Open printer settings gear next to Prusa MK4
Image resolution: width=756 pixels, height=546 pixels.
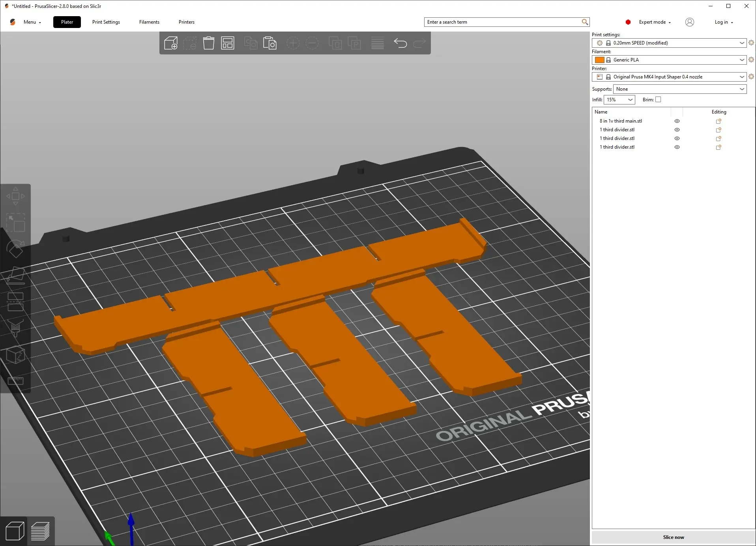pyautogui.click(x=751, y=76)
